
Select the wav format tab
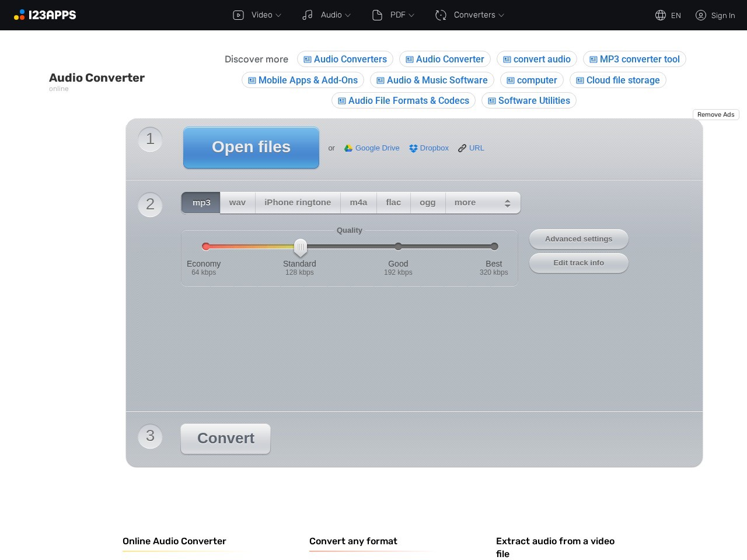coord(238,202)
